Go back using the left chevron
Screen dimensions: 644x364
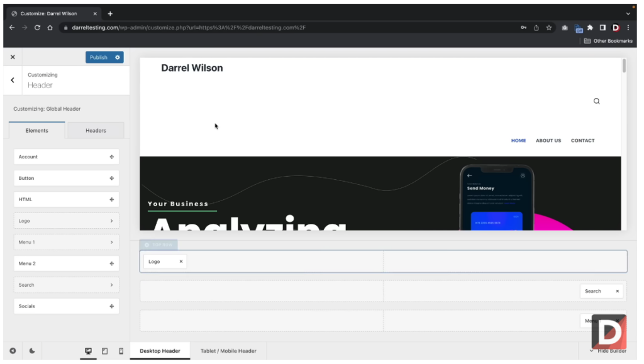click(13, 81)
